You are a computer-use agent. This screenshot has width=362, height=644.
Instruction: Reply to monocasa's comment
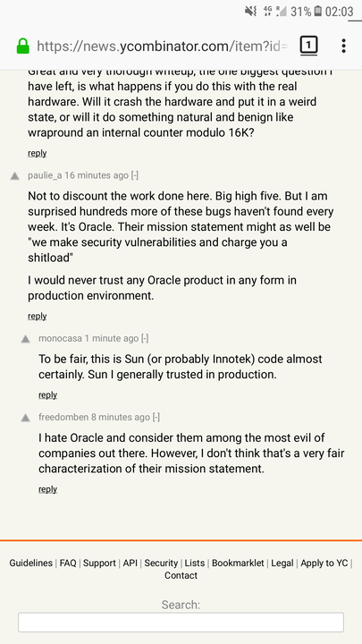click(x=48, y=395)
